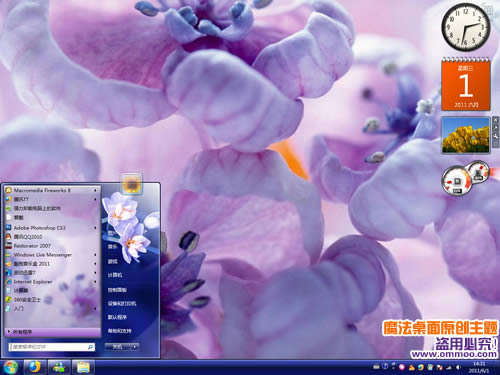Viewport: 500px width, 375px height.
Task: Open 计算机 Computer in the Start menu
Action: pos(115,275)
